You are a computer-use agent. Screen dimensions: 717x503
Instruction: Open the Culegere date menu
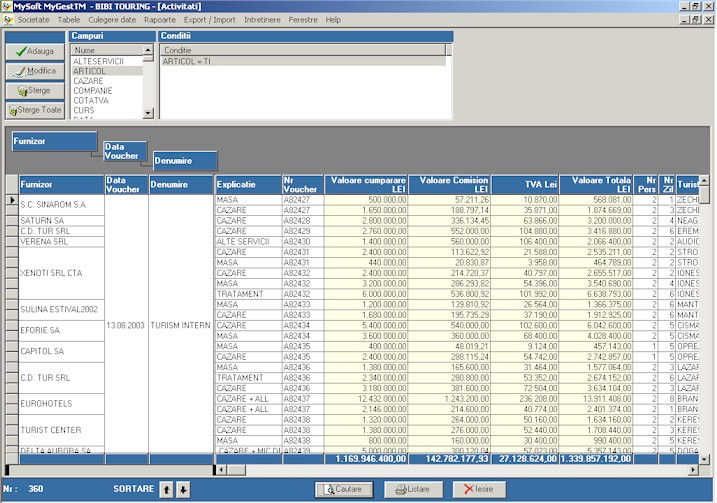113,20
